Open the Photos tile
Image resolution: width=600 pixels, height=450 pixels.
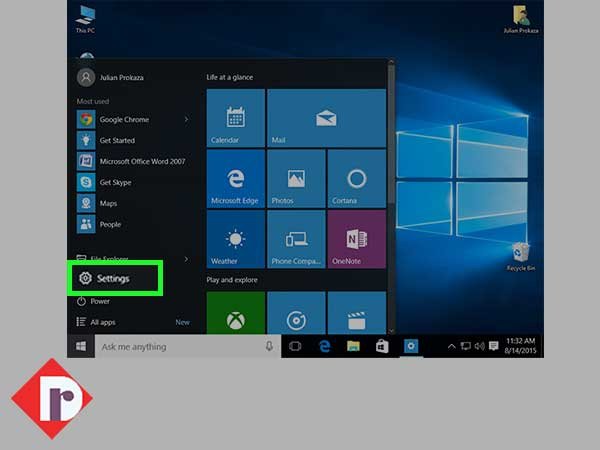point(296,179)
